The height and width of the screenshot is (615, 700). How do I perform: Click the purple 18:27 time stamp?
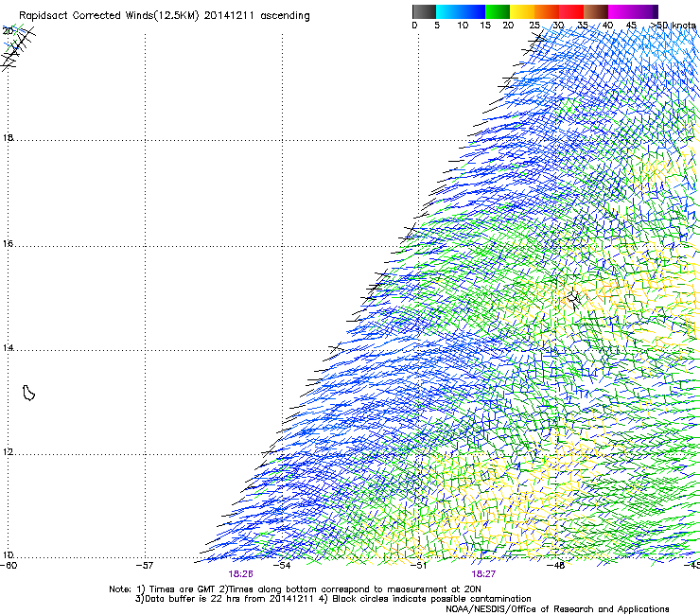pos(483,574)
